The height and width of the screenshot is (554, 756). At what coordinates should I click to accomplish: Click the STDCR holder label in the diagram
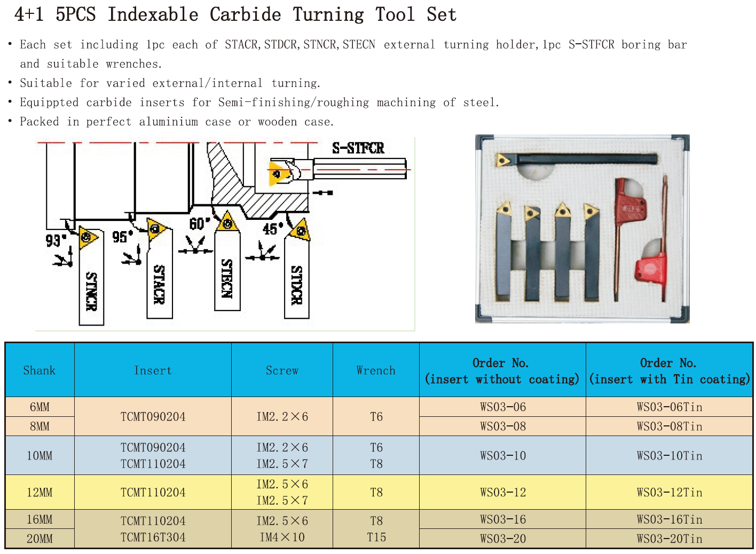(x=297, y=285)
